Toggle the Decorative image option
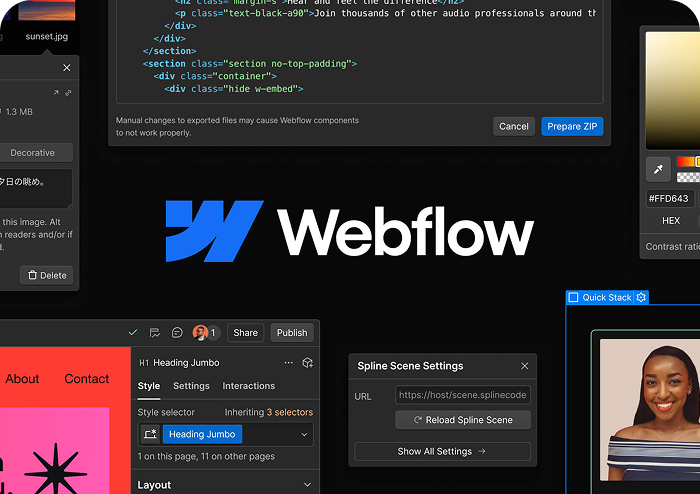Image resolution: width=700 pixels, height=494 pixels. coord(32,153)
